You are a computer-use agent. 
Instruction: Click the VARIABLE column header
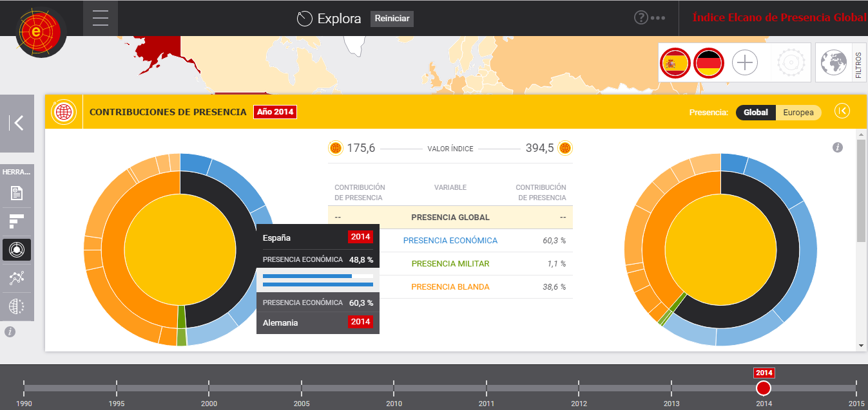(450, 187)
